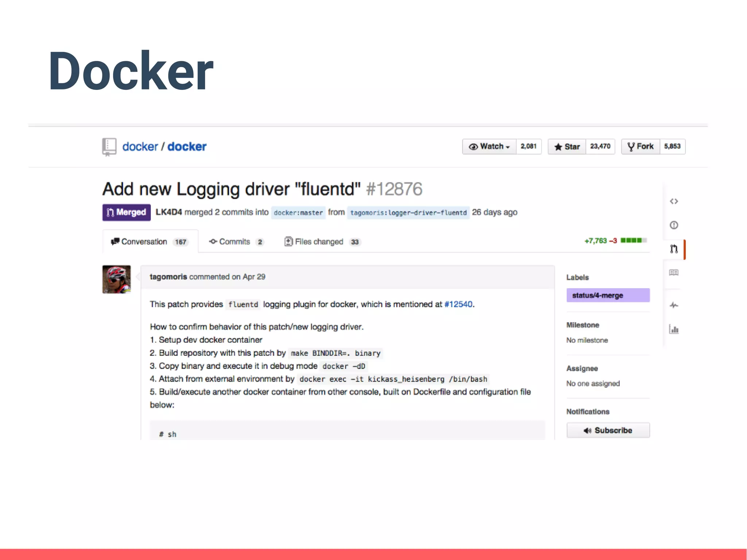Viewport: 747px width, 560px height.
Task: Click the '1. Setup dev docker container' line
Action: [x=206, y=340]
